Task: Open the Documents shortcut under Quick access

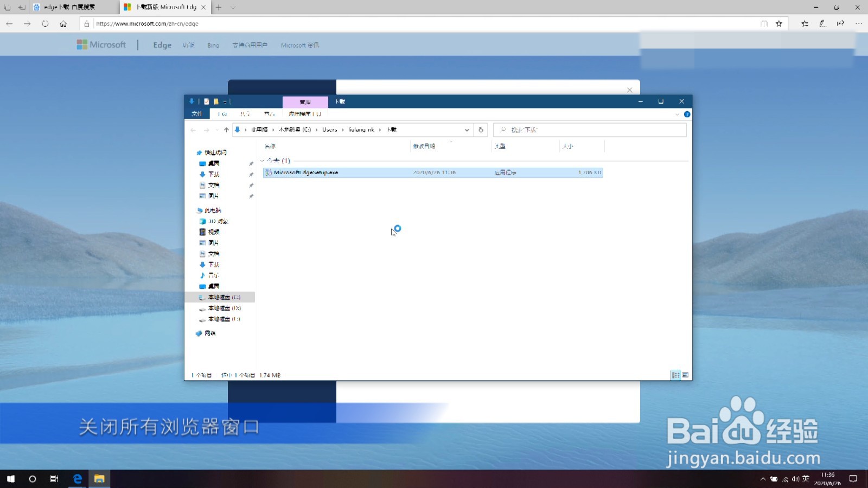Action: 214,185
